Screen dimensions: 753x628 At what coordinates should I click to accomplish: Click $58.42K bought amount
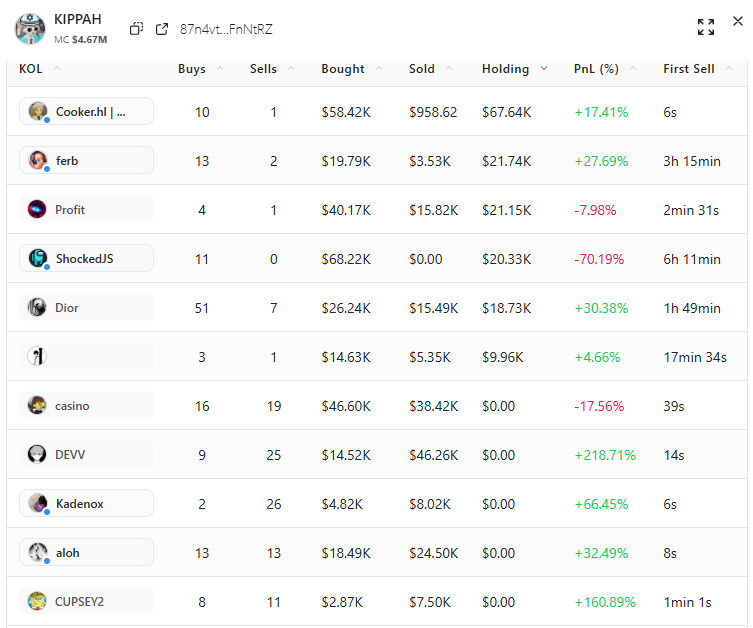click(x=346, y=112)
